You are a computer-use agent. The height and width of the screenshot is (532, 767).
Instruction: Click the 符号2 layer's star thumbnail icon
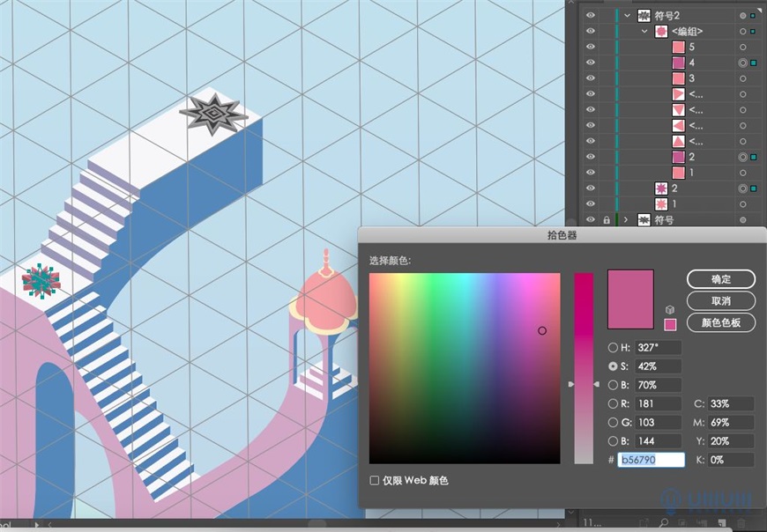644,15
